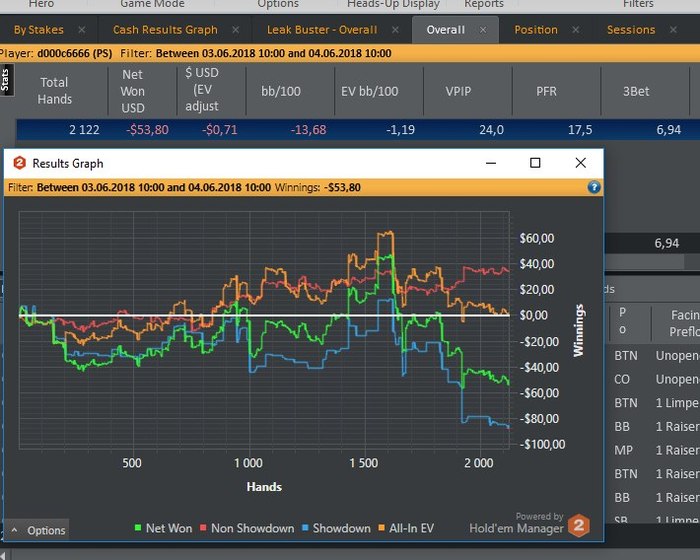Close the By Stakes tab
700x560 pixels.
(82, 30)
